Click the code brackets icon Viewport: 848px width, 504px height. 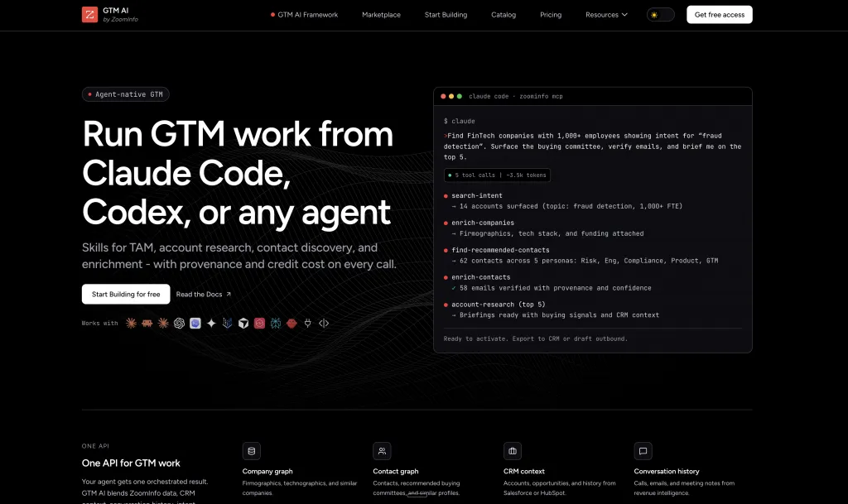click(324, 323)
